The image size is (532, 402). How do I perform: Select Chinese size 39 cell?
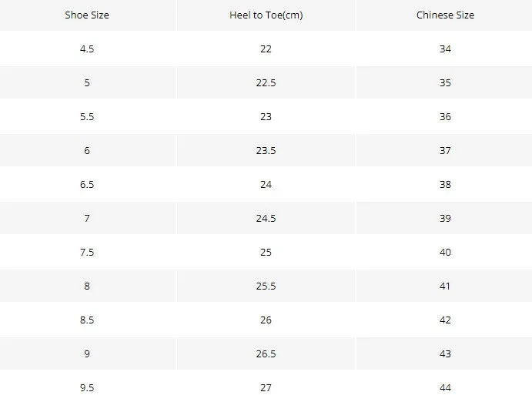444,218
